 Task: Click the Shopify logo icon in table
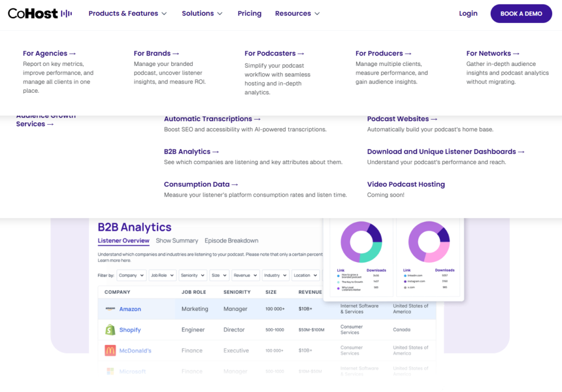[x=110, y=330]
